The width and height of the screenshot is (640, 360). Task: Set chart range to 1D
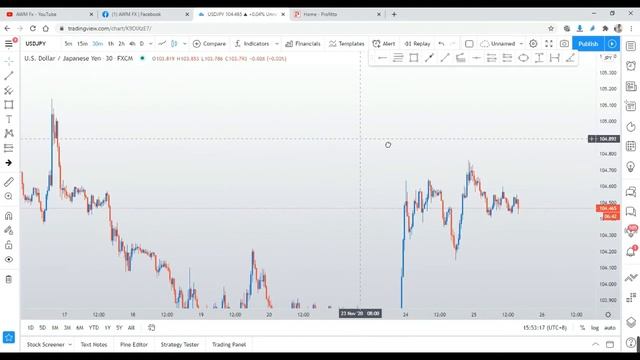[31, 328]
